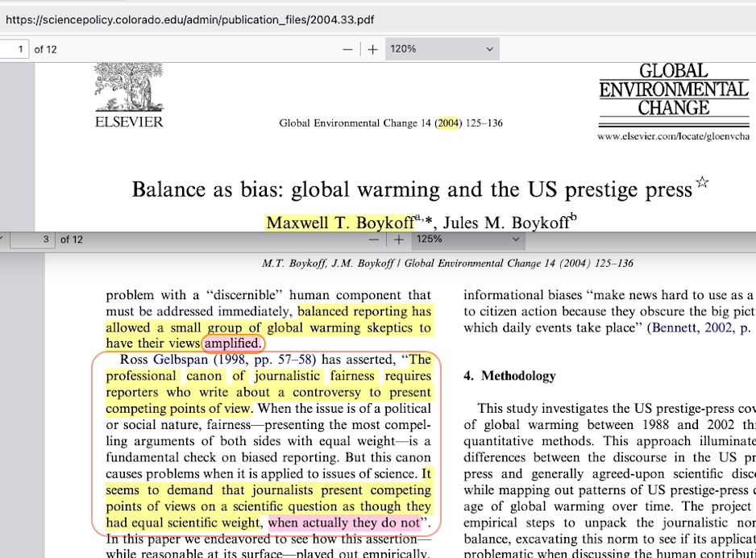Click the star footnote marker after title
The width and height of the screenshot is (756, 558).
point(702,182)
